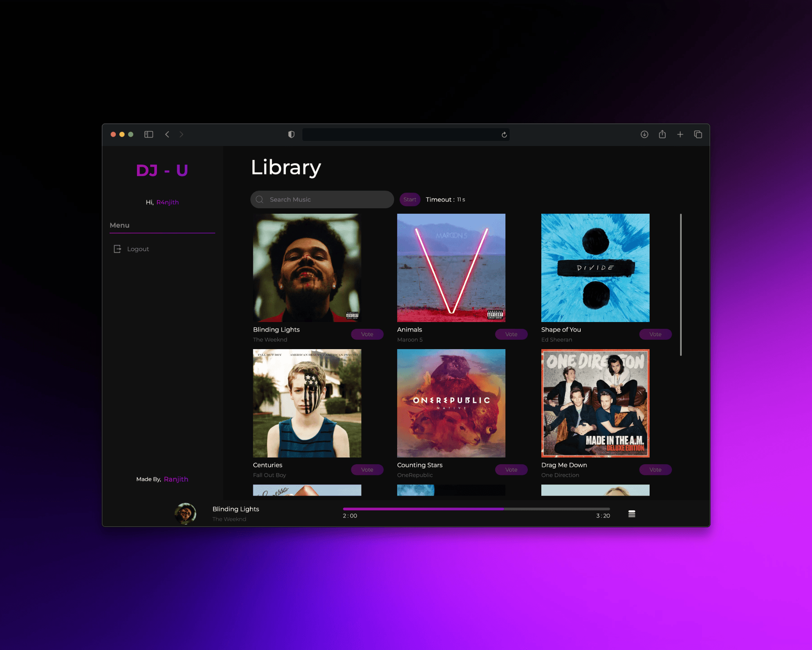This screenshot has height=650, width=812.
Task: Click the OneRepublic artist name
Action: pyautogui.click(x=415, y=475)
